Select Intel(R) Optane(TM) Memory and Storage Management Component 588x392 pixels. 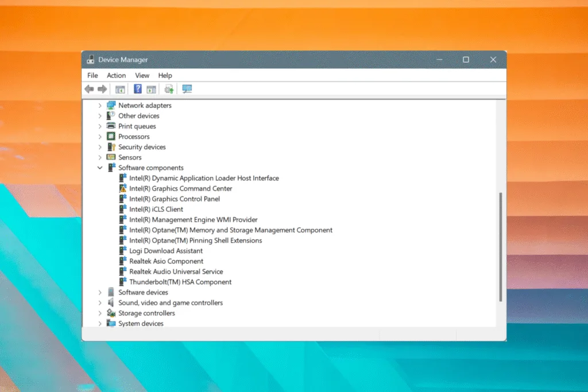(x=231, y=230)
